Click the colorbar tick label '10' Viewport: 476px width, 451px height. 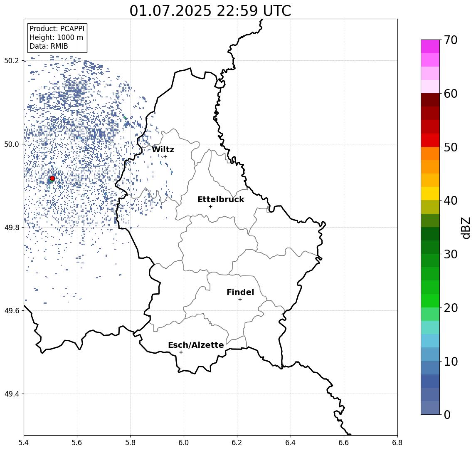450,362
